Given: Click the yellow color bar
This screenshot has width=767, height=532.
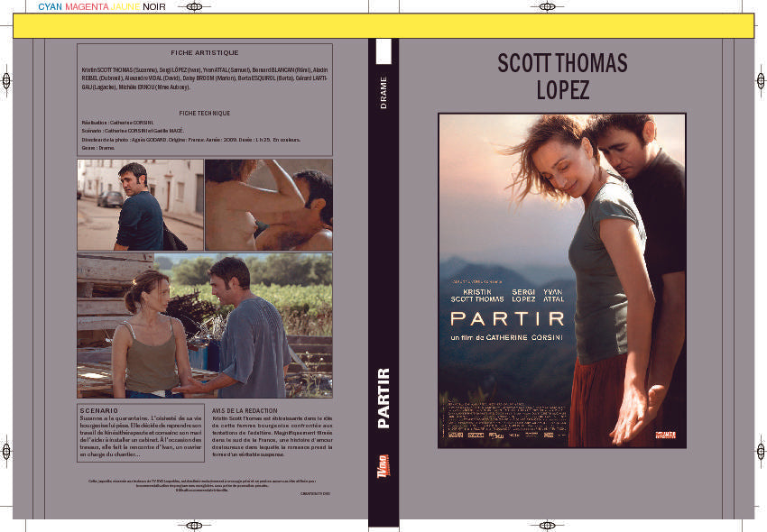Looking at the screenshot, I should tap(383, 26).
